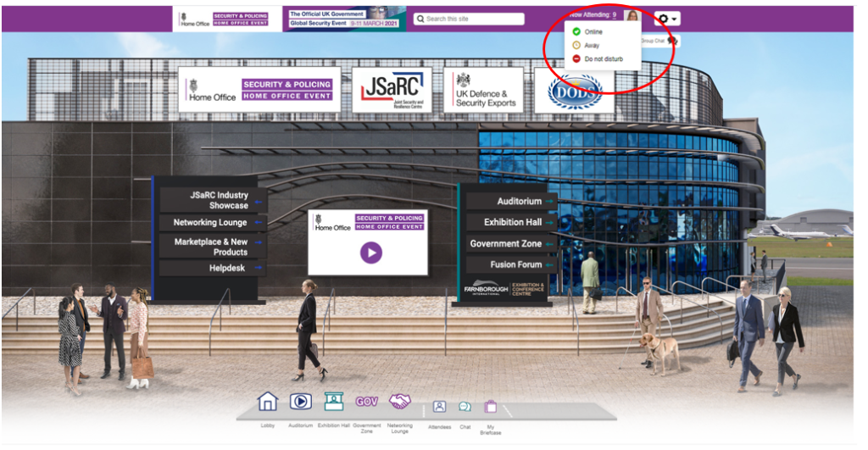This screenshot has width=868, height=450.
Task: Click the Home Office event logo in header
Action: [x=227, y=19]
